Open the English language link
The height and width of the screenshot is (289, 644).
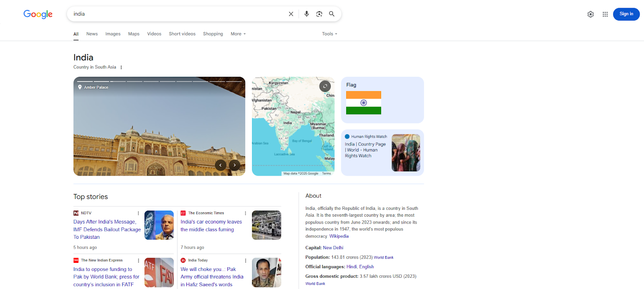[x=367, y=267]
